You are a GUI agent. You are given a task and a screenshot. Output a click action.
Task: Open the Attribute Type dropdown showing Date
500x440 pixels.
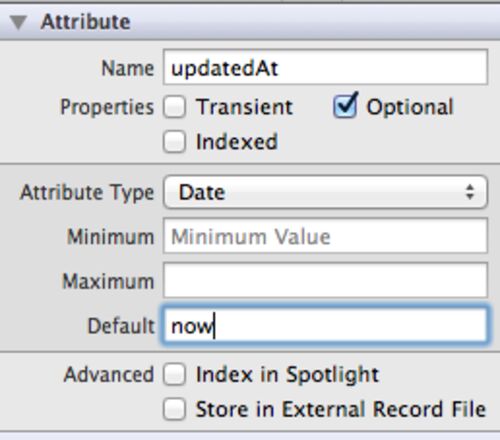click(x=325, y=192)
